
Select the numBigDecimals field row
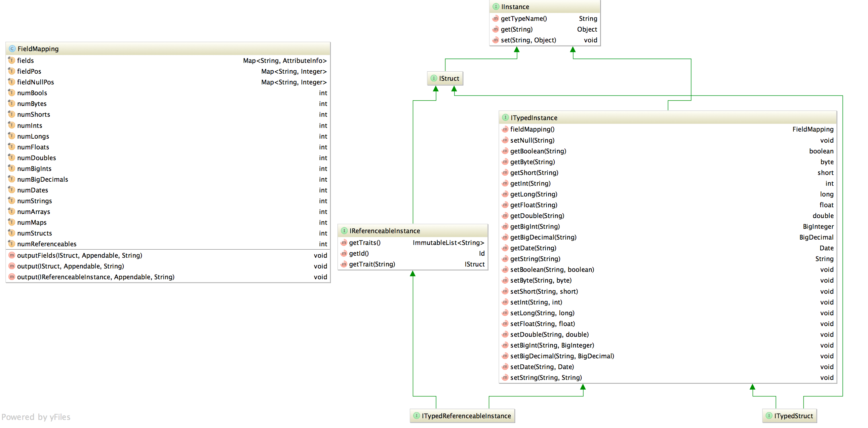point(42,179)
